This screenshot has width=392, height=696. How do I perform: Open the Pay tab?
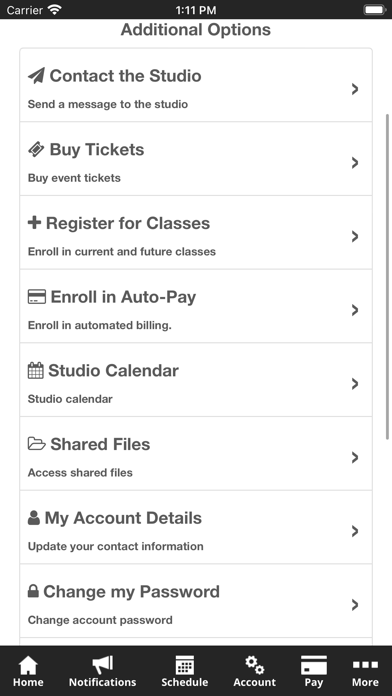click(314, 671)
